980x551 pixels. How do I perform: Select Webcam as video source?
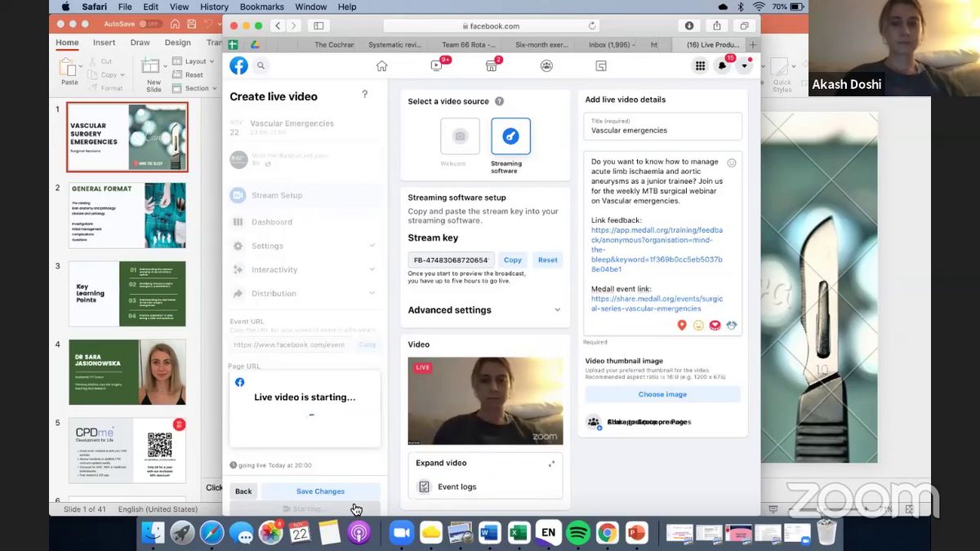[x=460, y=136]
